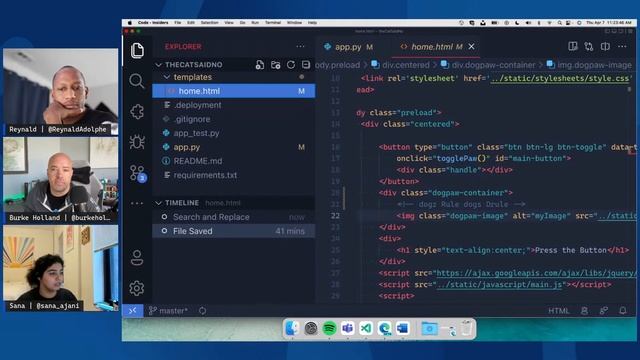Click the open changes compare icon
The width and height of the screenshot is (640, 360).
click(589, 47)
